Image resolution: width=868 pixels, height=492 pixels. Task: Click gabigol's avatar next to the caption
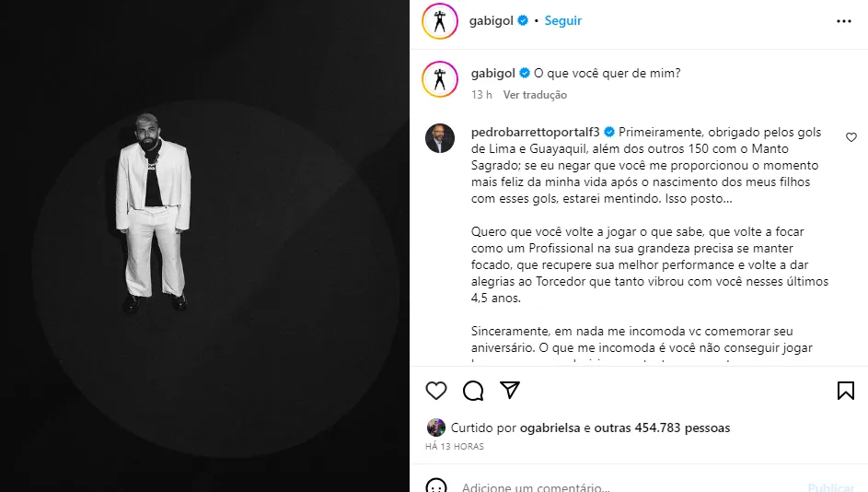(440, 80)
